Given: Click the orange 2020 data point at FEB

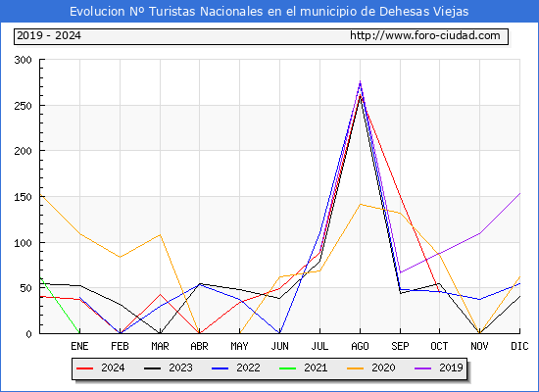Looking at the screenshot, I should point(120,257).
